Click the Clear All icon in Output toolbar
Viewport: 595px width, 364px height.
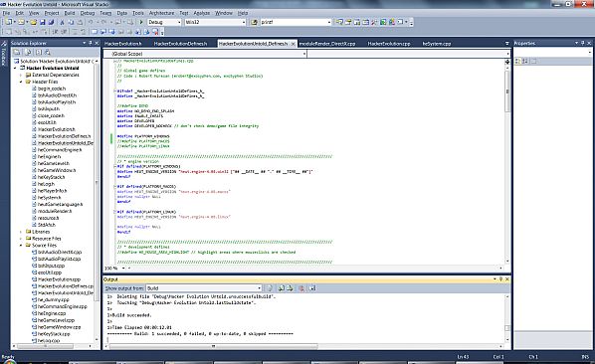(301, 288)
